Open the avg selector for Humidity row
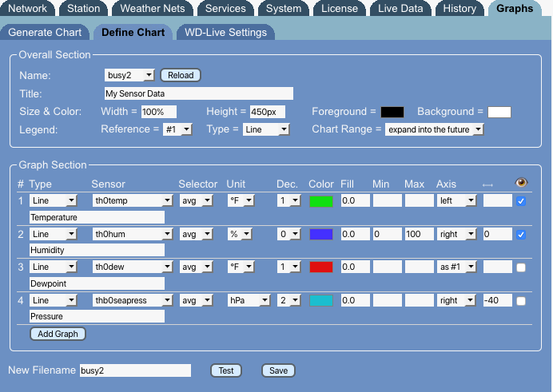 click(x=196, y=234)
